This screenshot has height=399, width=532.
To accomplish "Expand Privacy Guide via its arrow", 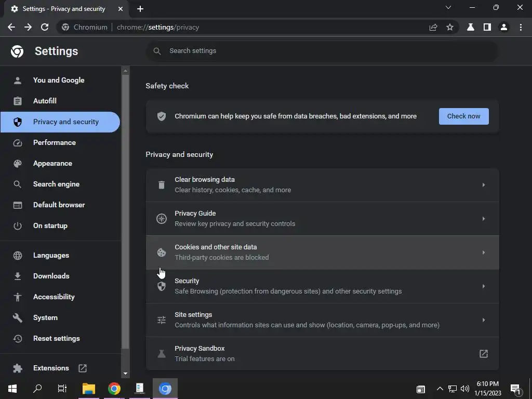I will [x=484, y=219].
